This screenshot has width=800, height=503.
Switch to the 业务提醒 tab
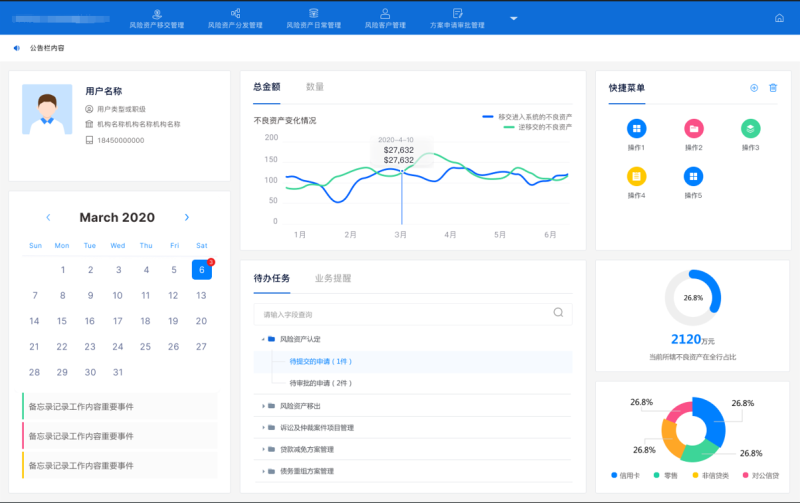[332, 278]
